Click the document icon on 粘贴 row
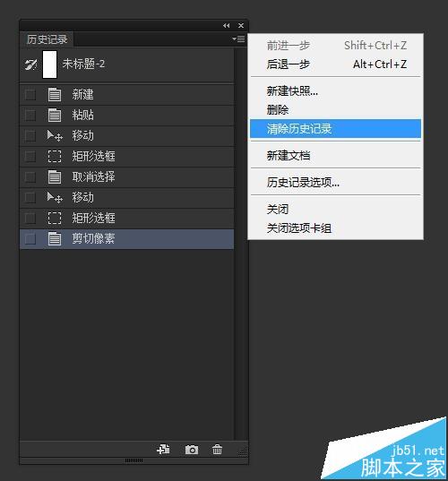 coord(55,115)
